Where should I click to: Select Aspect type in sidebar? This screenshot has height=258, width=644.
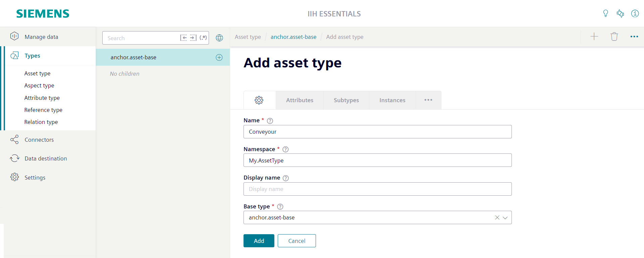click(x=39, y=85)
